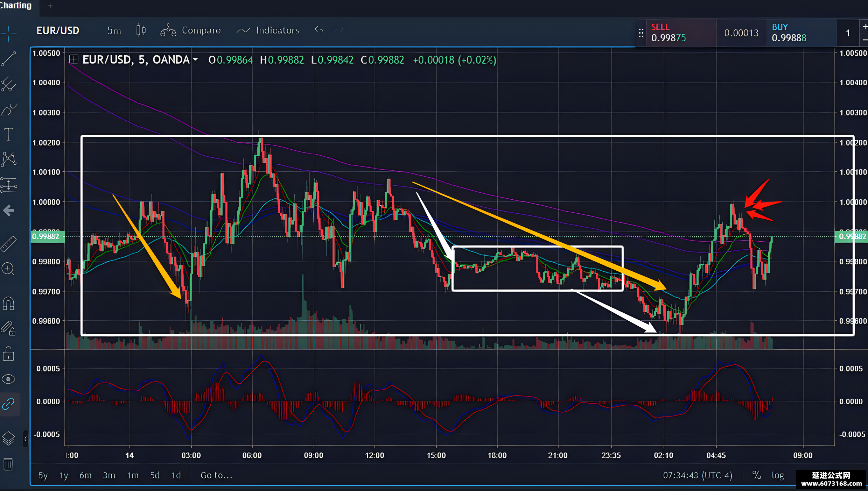868x491 pixels.
Task: Open the Indicators menu
Action: [268, 30]
